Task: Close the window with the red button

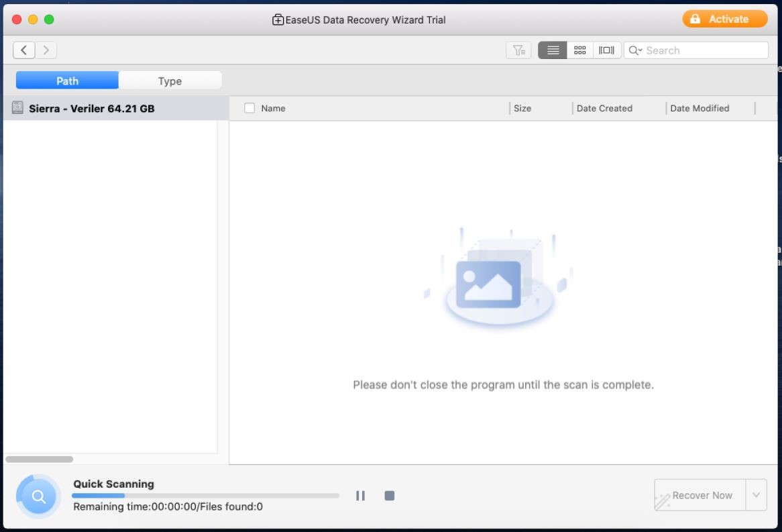Action: (17, 19)
